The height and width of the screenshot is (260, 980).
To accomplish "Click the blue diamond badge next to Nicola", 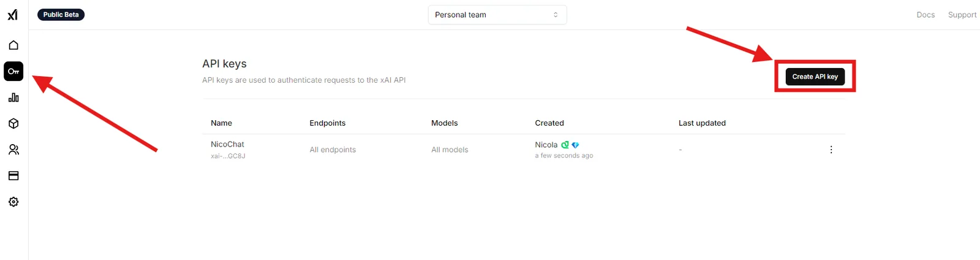I will click(x=575, y=145).
